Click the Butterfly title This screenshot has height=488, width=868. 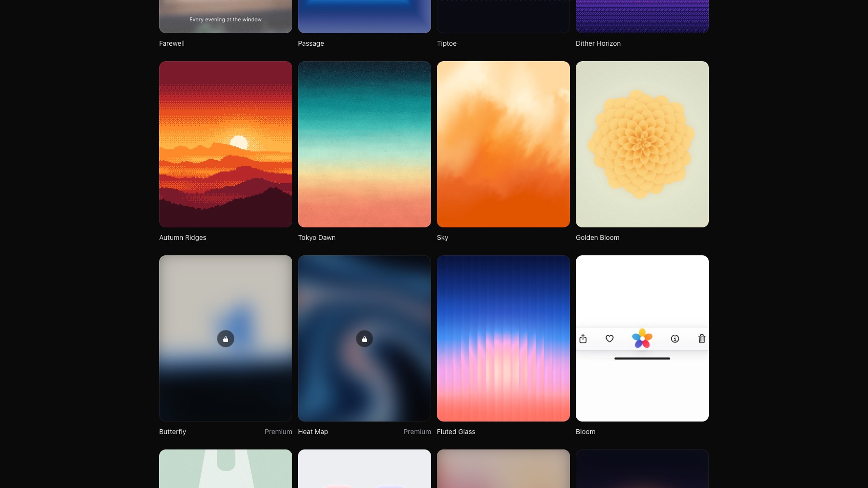coord(173,432)
